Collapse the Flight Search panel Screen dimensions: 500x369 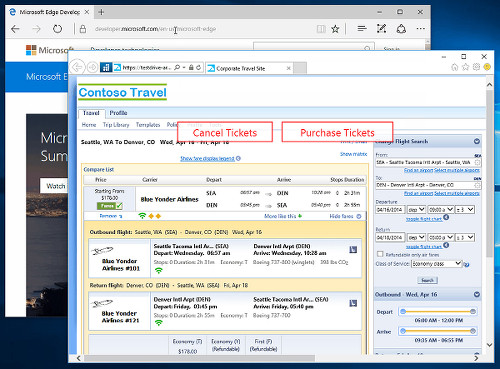[x=477, y=141]
